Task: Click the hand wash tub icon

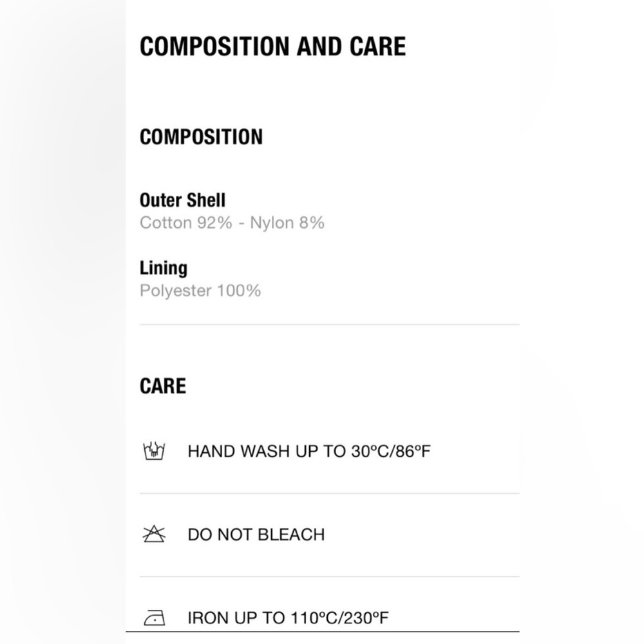Action: click(x=154, y=451)
